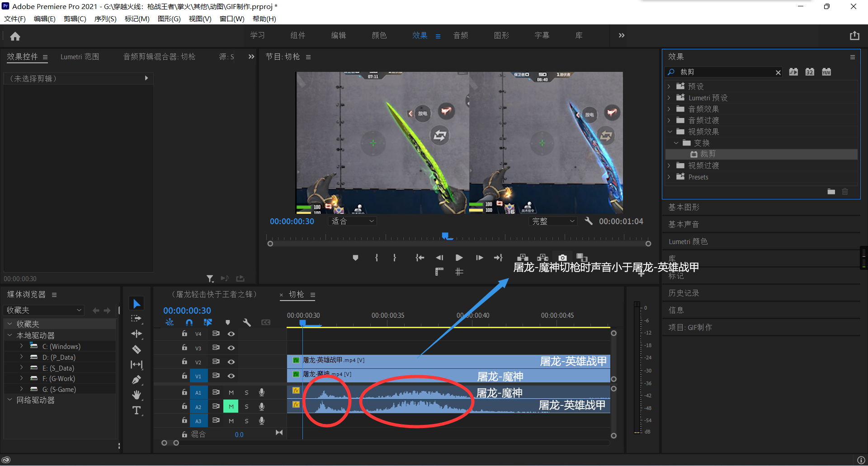Unmute track A2 with M button
Viewport: 868px width, 466px height.
231,407
